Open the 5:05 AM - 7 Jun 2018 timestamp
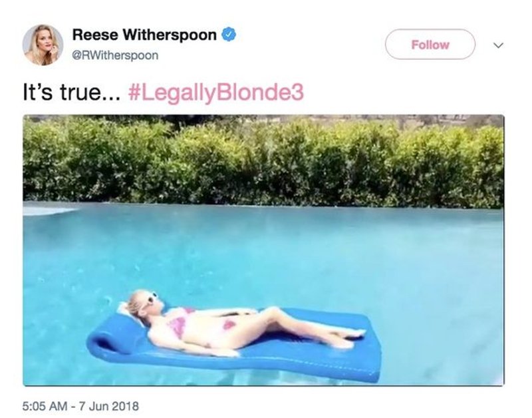The height and width of the screenshot is (418, 532). (80, 406)
